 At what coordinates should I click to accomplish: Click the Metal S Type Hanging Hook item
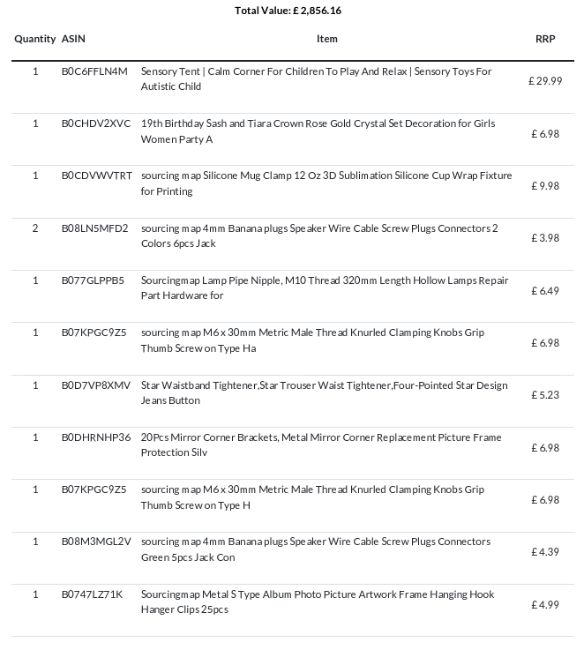[317, 602]
